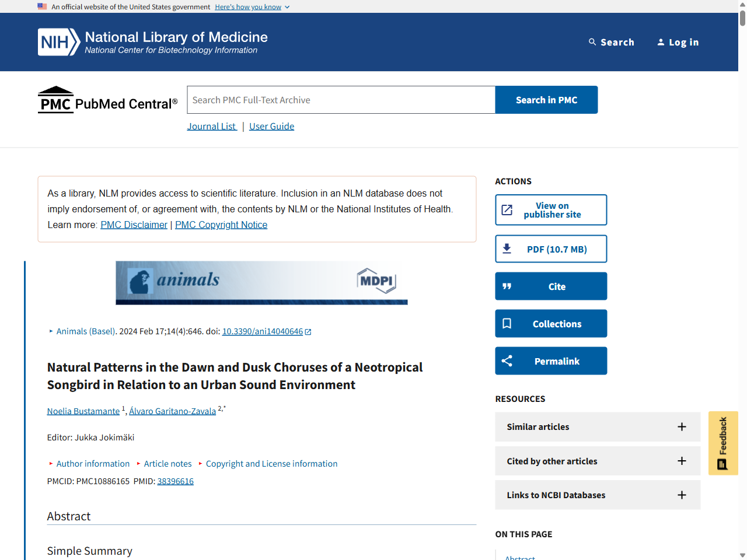This screenshot has height=560, width=747.
Task: Click the Search PMC Full-Text Archive field
Action: (341, 100)
